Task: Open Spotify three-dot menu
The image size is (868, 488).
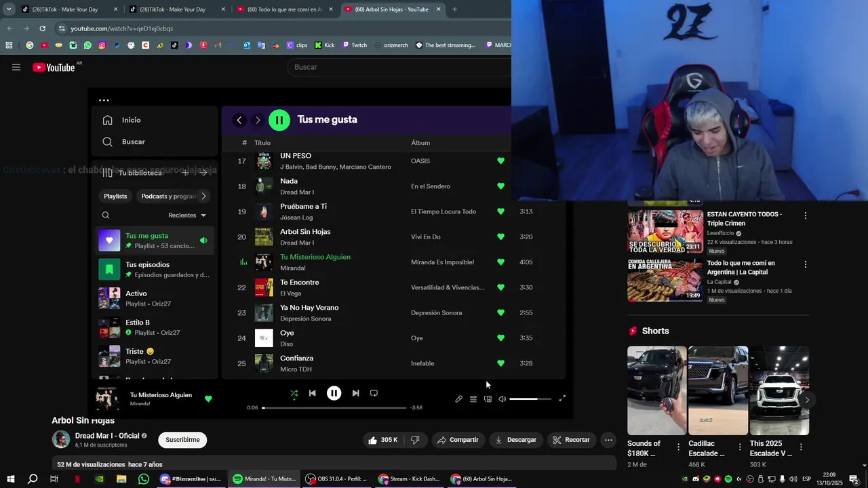Action: point(104,100)
